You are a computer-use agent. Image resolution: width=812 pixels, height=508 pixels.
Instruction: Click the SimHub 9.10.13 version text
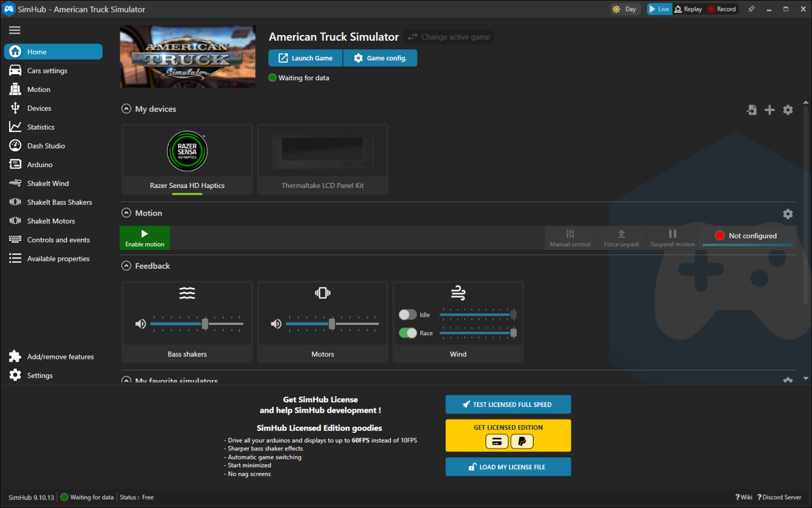tap(31, 497)
